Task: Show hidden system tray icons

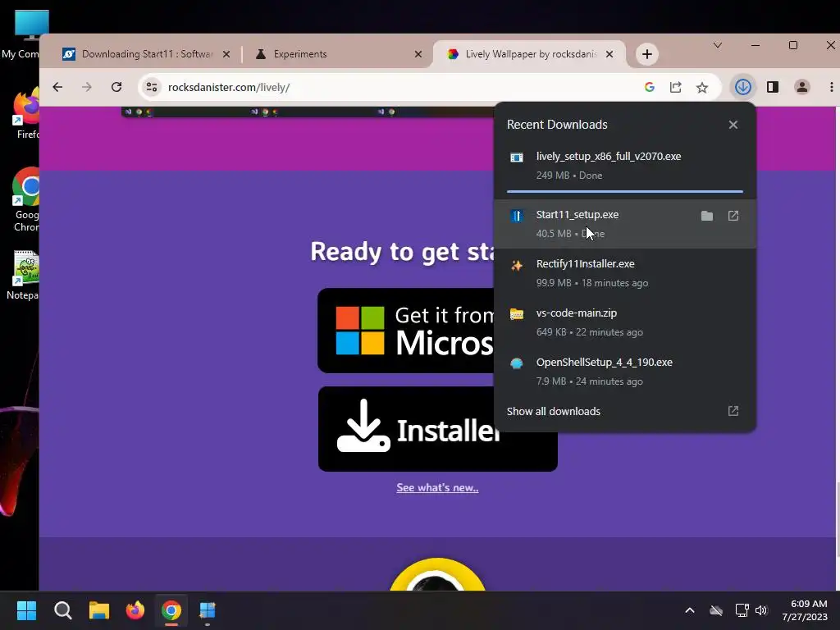Action: (x=689, y=610)
